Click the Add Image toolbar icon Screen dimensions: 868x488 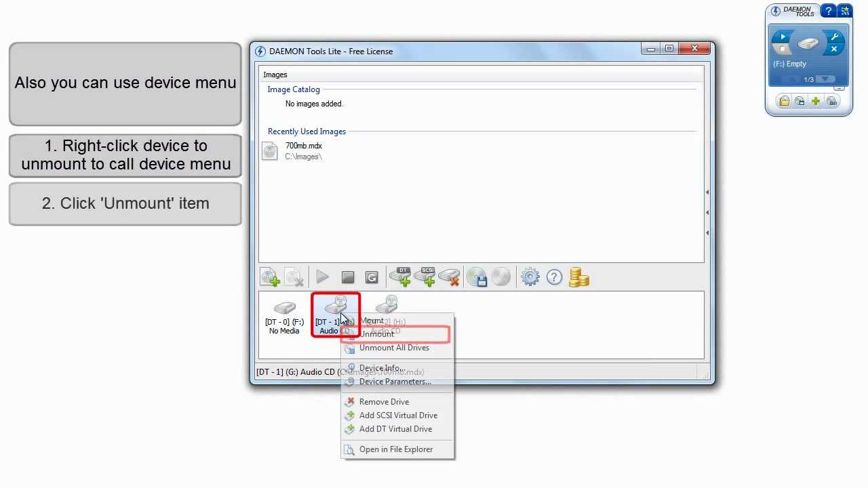(270, 277)
